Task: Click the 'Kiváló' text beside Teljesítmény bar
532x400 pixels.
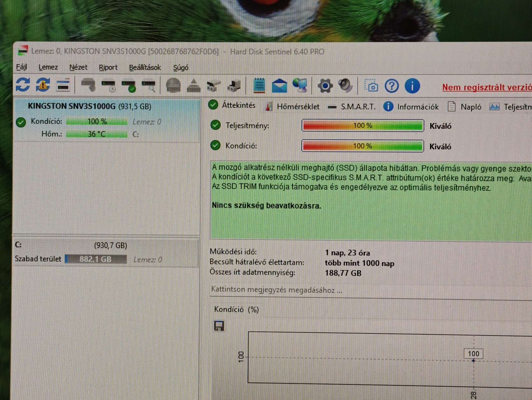Action: (440, 126)
